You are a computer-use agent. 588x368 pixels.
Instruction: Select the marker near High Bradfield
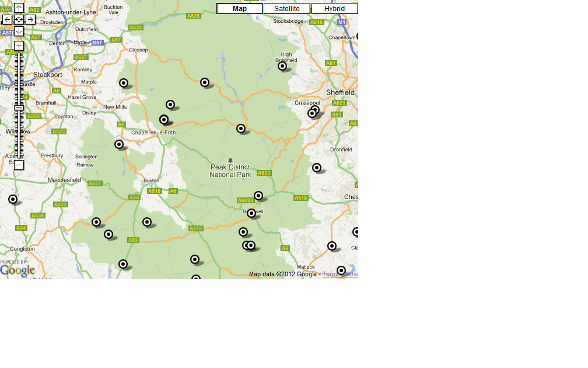282,67
